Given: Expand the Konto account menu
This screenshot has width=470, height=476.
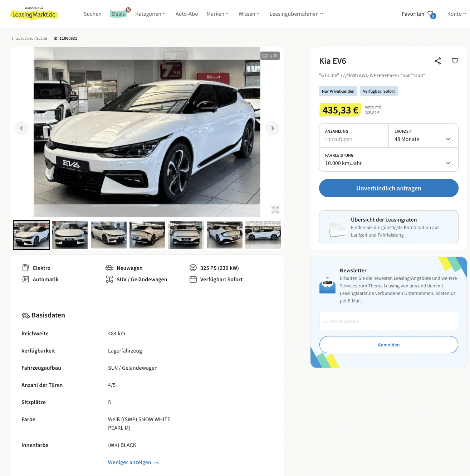Looking at the screenshot, I should point(457,14).
